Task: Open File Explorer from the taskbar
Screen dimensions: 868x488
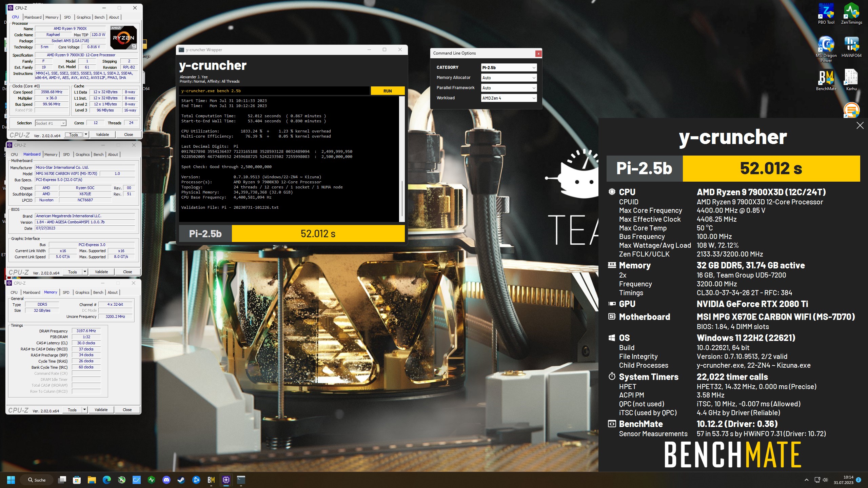Action: pos(92,480)
